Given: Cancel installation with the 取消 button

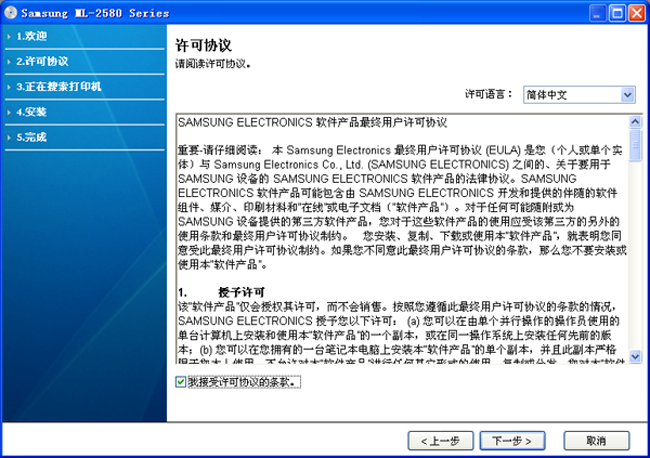Looking at the screenshot, I should coord(596,441).
